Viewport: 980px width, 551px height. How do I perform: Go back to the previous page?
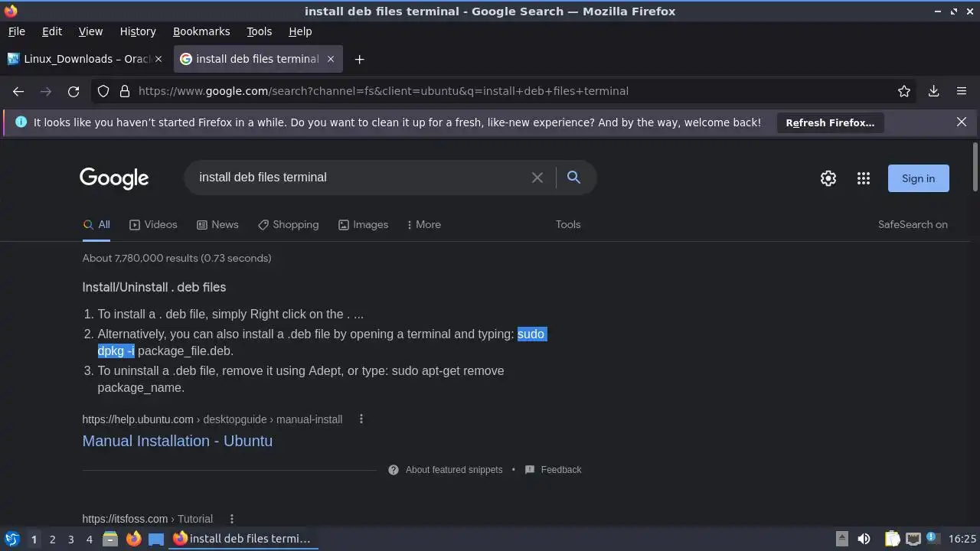(18, 91)
